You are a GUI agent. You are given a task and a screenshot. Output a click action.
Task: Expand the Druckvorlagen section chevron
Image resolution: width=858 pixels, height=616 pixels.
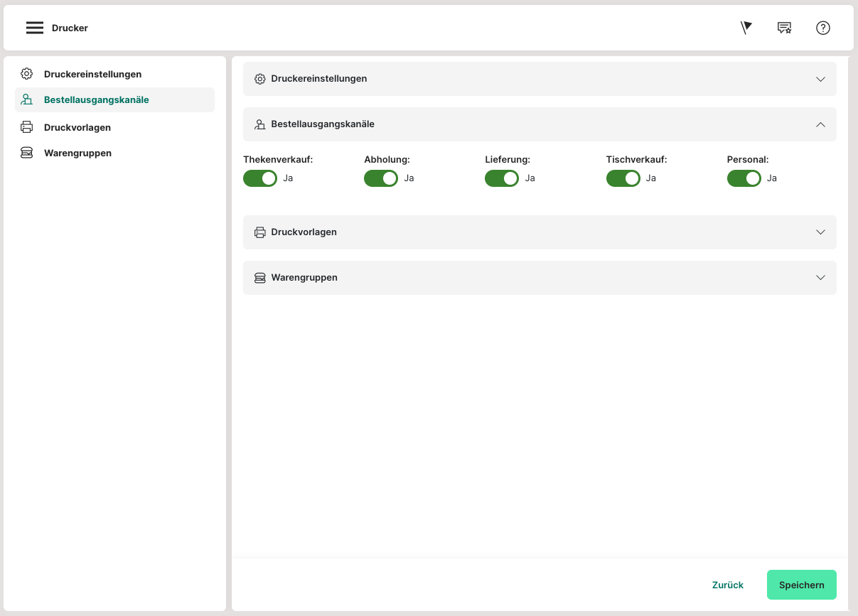(820, 232)
